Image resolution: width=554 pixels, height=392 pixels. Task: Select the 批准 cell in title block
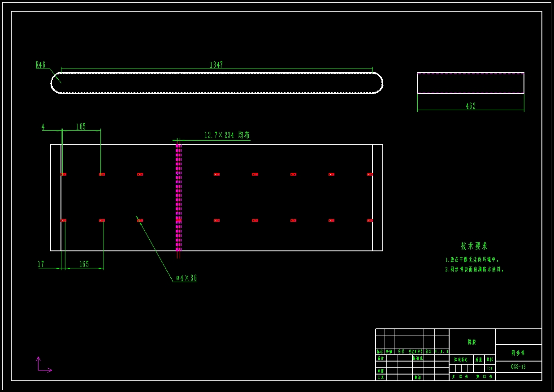point(418,378)
